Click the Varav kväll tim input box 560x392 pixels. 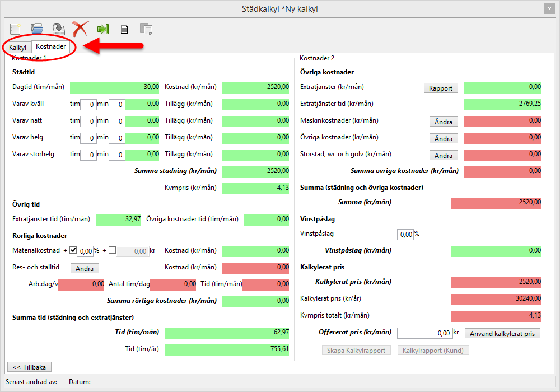click(x=88, y=104)
